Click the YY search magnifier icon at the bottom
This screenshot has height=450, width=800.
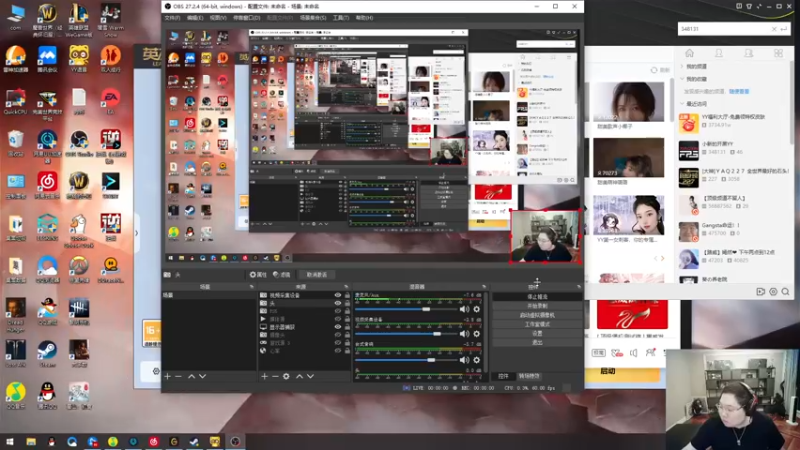pyautogui.click(x=785, y=292)
